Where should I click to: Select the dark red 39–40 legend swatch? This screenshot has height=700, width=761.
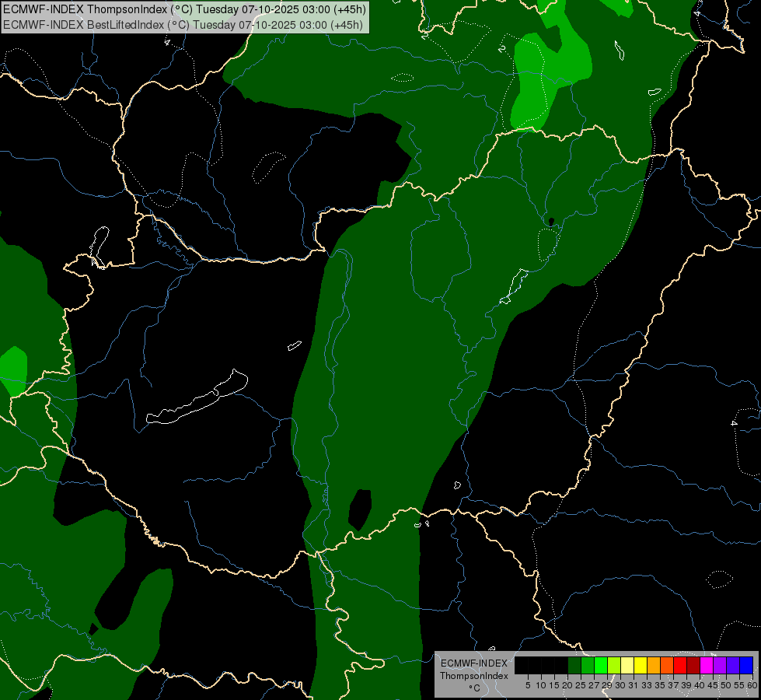point(693,665)
